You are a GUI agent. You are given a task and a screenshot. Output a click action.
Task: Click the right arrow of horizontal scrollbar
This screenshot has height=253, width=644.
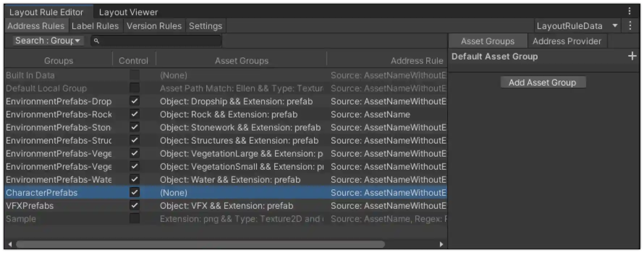click(441, 244)
